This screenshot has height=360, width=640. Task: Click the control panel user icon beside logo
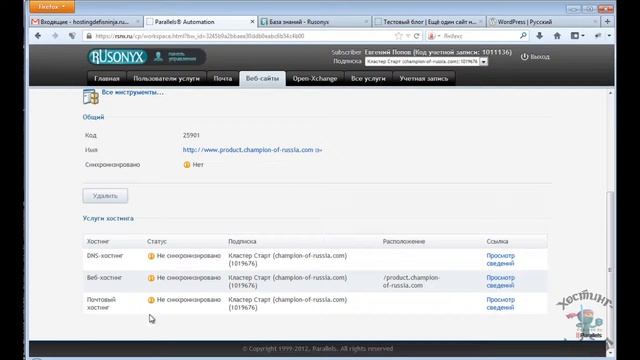click(x=158, y=56)
